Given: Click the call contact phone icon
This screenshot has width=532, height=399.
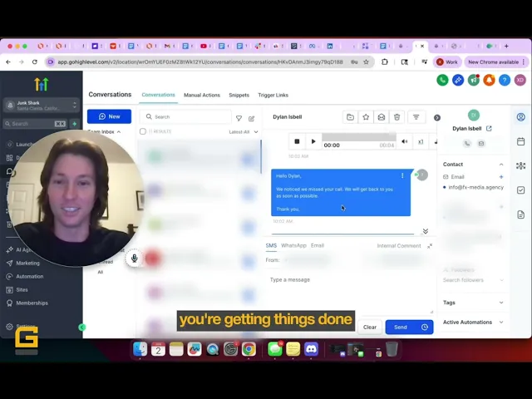Looking at the screenshot, I should point(467,144).
